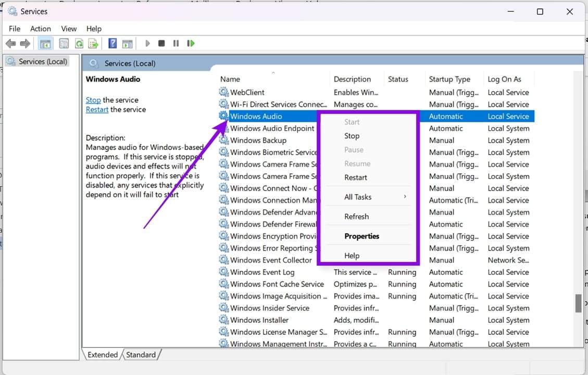This screenshot has width=588, height=375.
Task: Click gear icon beside Windows Event Collector
Action: coord(224,260)
